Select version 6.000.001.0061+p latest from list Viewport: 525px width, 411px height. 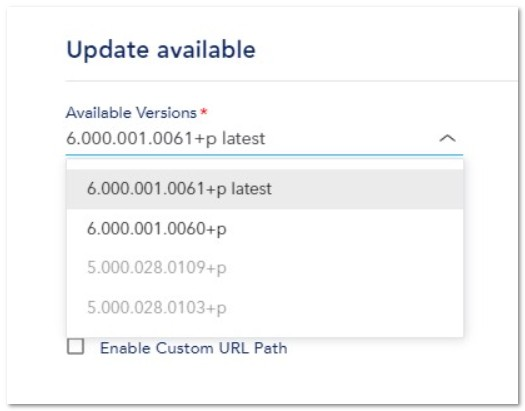[x=265, y=189]
